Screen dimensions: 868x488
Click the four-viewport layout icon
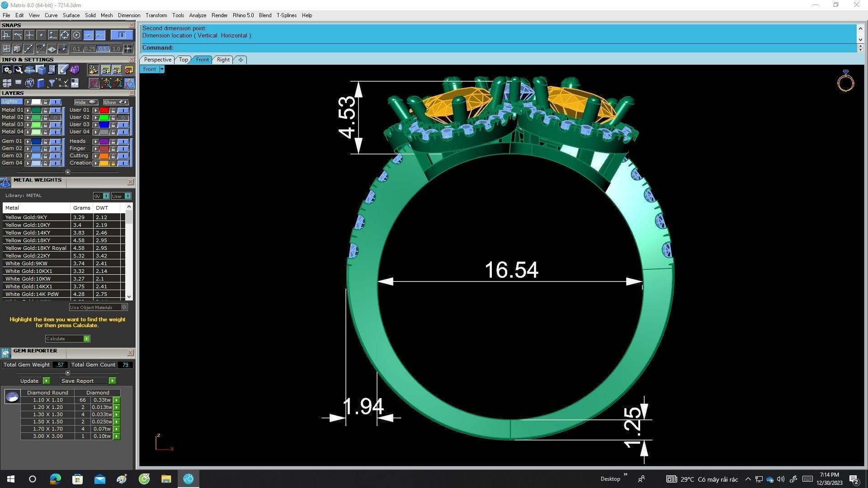[7, 83]
